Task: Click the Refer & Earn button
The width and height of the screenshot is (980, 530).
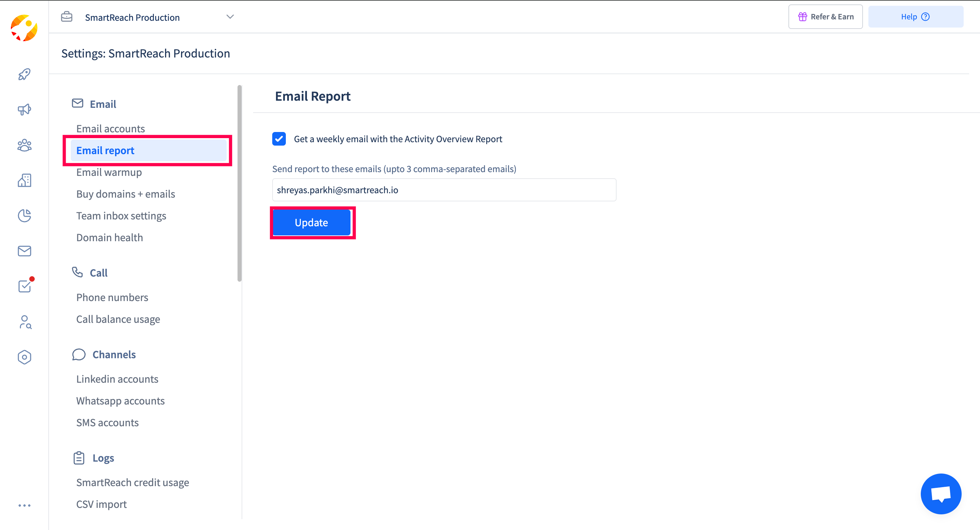Action: point(825,17)
